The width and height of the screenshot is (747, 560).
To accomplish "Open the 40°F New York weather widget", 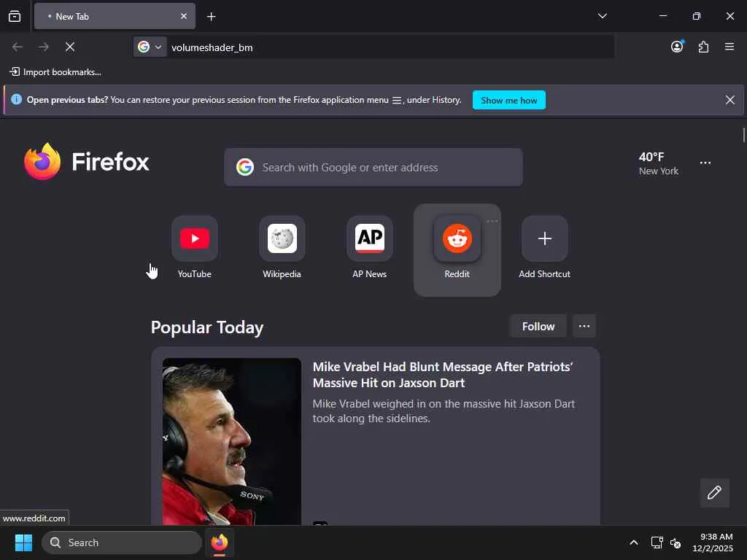I will tap(659, 163).
